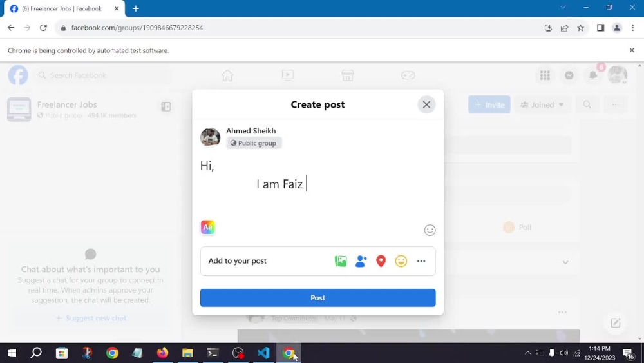This screenshot has height=363, width=644.
Task: Expand the chevron below Poll
Action: click(565, 262)
